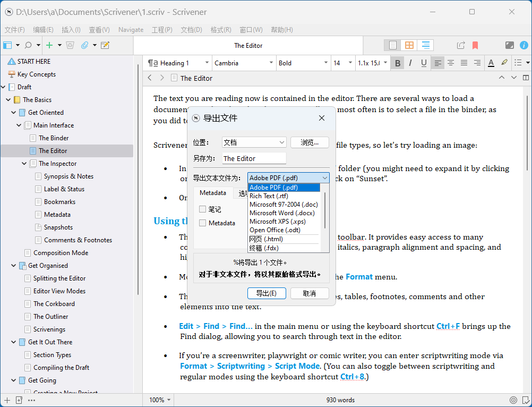Switch to single document view mode

(x=392, y=45)
